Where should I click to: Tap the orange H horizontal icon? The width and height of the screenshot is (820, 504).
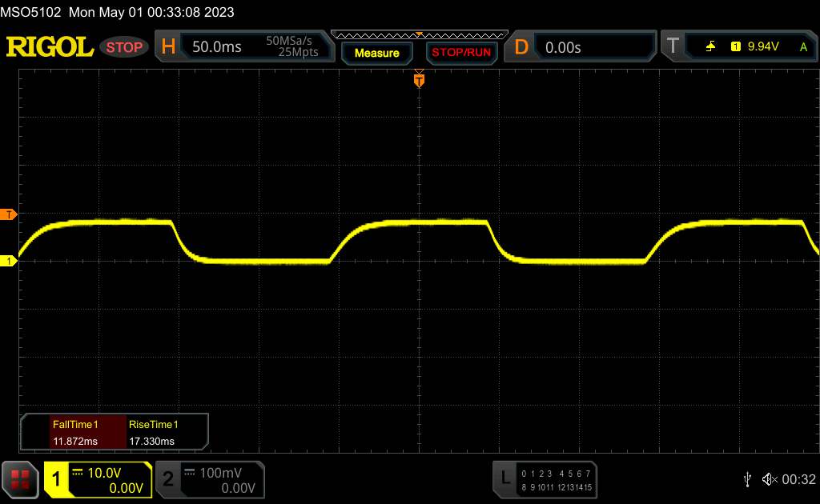[x=168, y=47]
